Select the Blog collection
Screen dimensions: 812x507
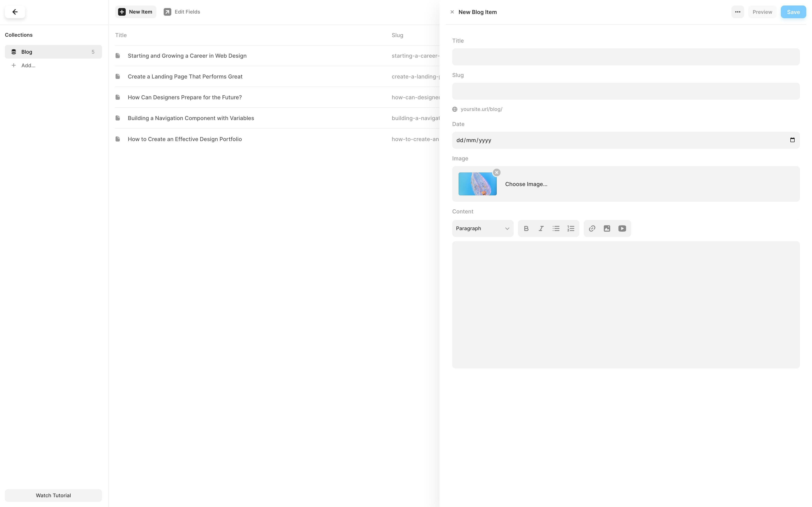coord(53,52)
